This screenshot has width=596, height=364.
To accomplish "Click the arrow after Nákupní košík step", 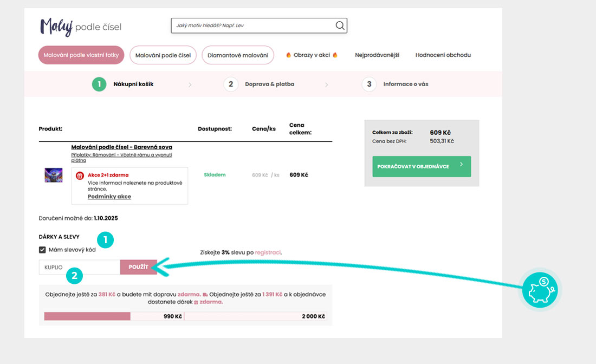I will [190, 85].
